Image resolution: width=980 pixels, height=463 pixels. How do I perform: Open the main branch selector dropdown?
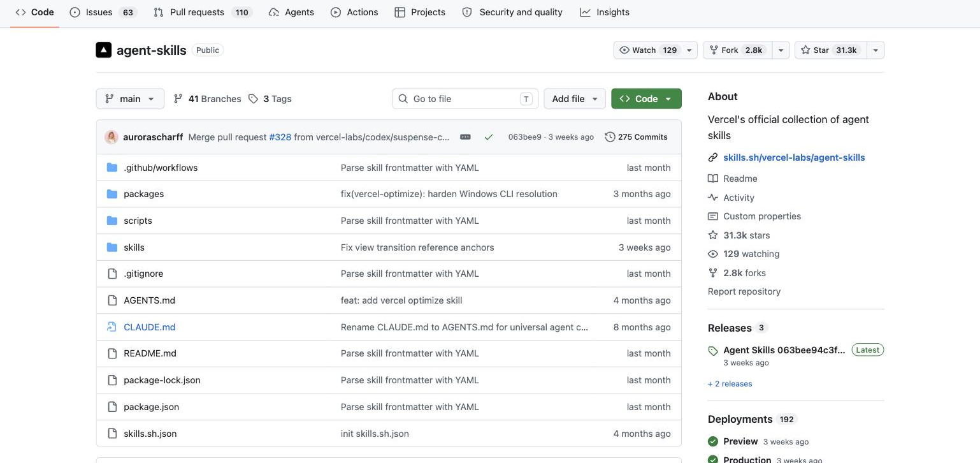(x=131, y=99)
